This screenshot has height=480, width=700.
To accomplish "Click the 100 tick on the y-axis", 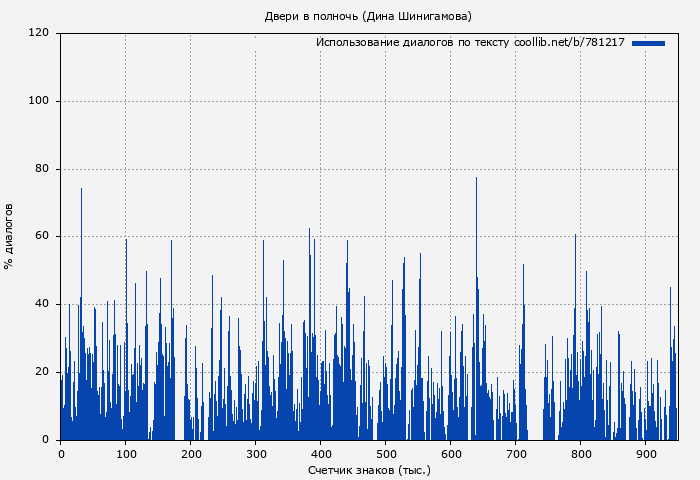I will click(x=39, y=101).
